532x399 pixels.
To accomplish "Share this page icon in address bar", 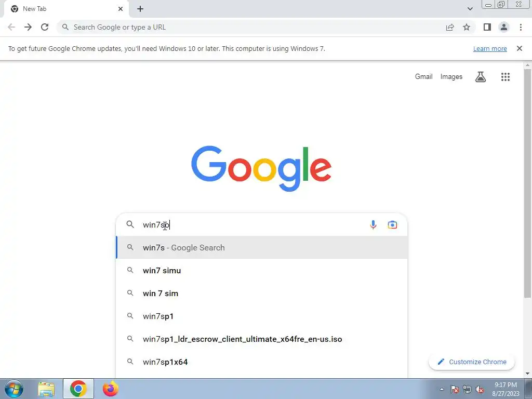I will 450,27.
